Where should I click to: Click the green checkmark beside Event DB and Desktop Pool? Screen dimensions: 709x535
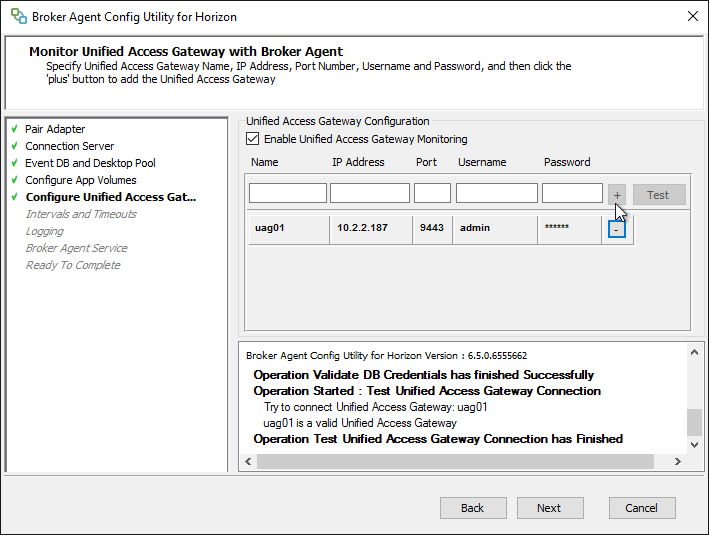[14, 162]
